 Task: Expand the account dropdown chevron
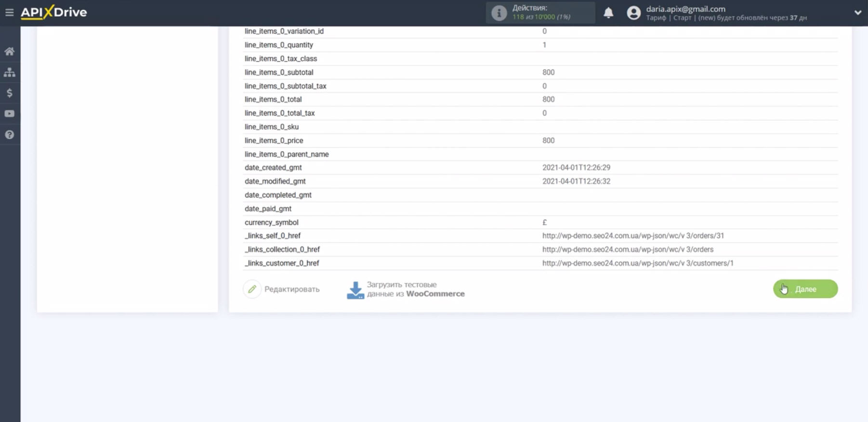[857, 13]
